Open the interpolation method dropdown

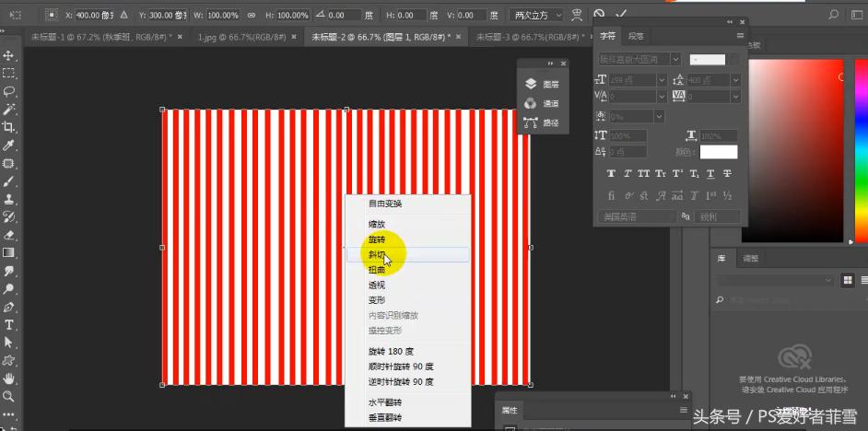(536, 15)
